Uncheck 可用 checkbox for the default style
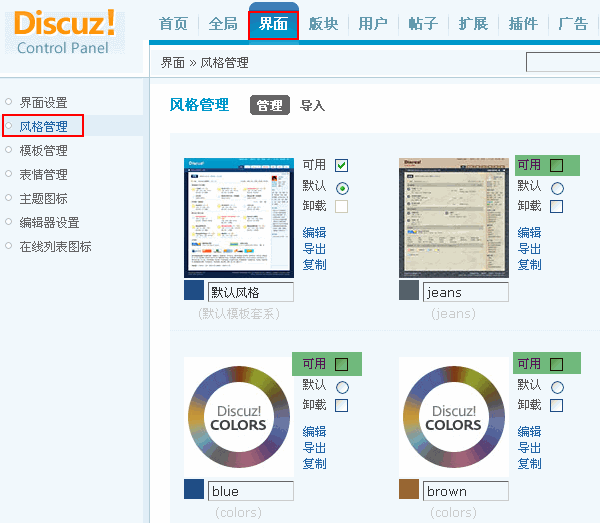Screen dimensions: 600x523 pyautogui.click(x=342, y=165)
